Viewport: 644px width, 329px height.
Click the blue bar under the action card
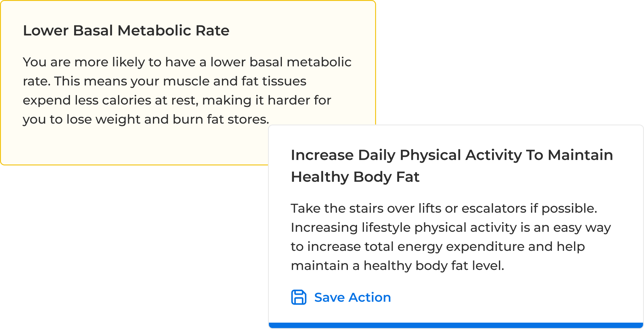[456, 325]
